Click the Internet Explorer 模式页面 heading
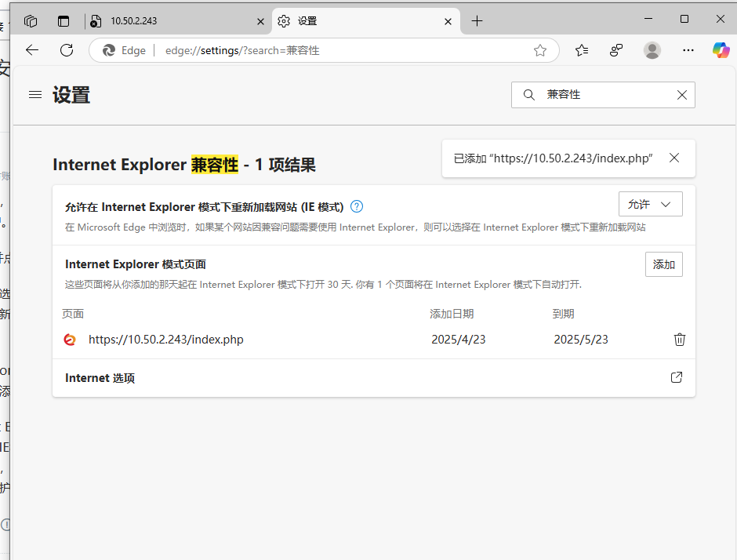 point(136,264)
